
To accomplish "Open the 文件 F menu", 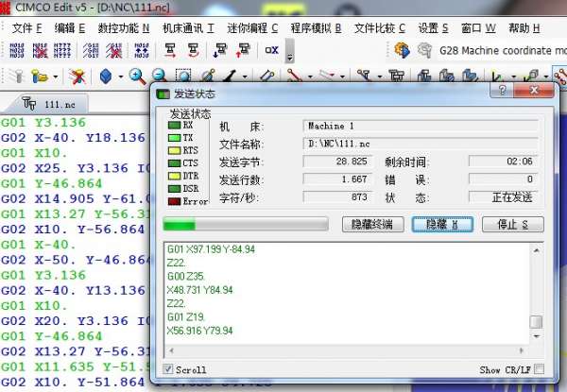I will click(26, 28).
